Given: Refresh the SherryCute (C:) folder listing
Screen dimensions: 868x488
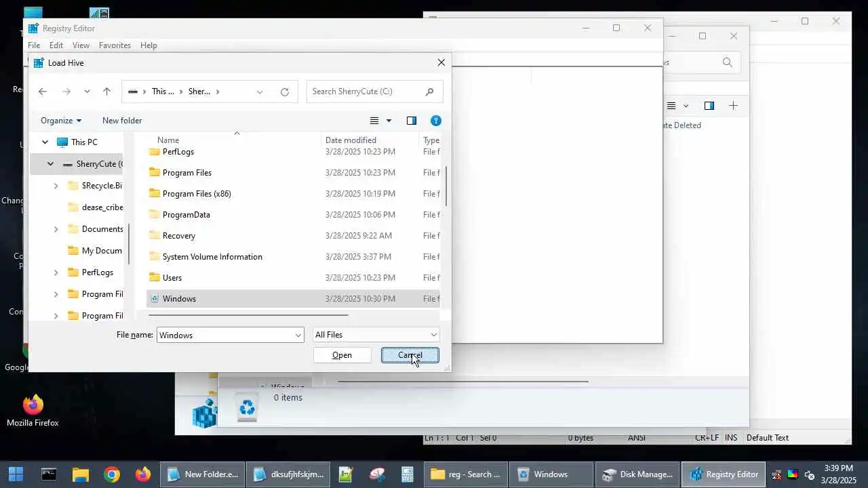Looking at the screenshot, I should point(285,91).
